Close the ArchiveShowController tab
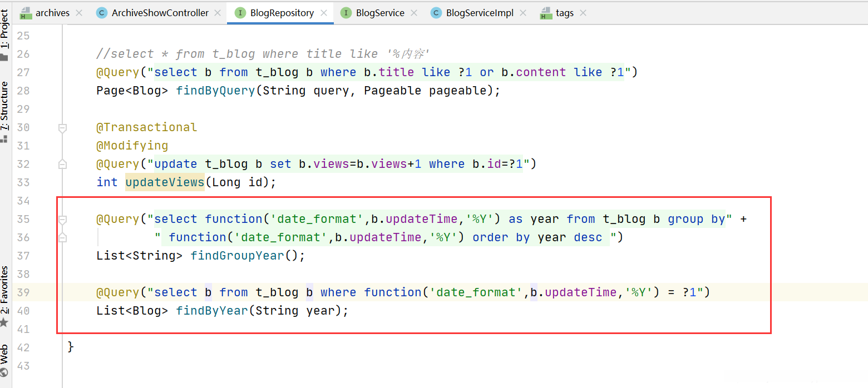 (217, 13)
